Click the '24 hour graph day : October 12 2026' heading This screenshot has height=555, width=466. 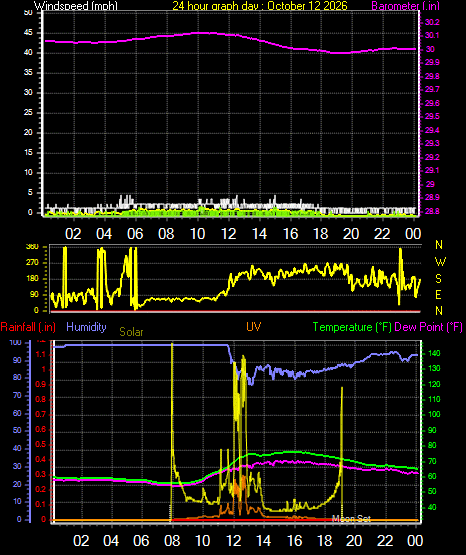[x=260, y=6]
